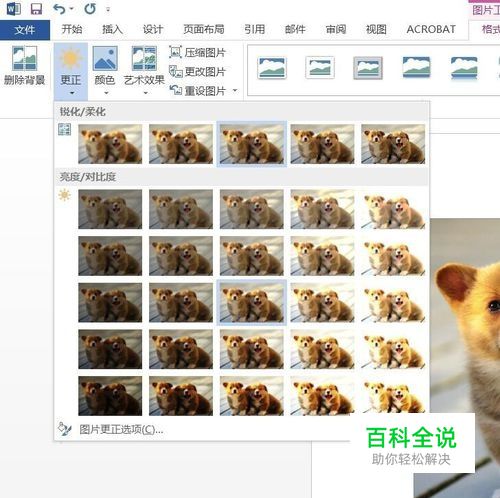Choose first-row second brightness/contrast preset
500x498 pixels.
point(181,209)
